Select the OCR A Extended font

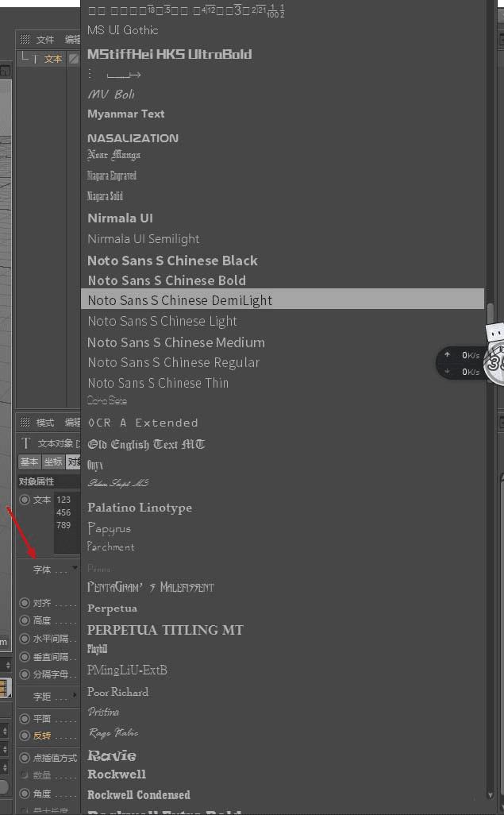click(143, 423)
